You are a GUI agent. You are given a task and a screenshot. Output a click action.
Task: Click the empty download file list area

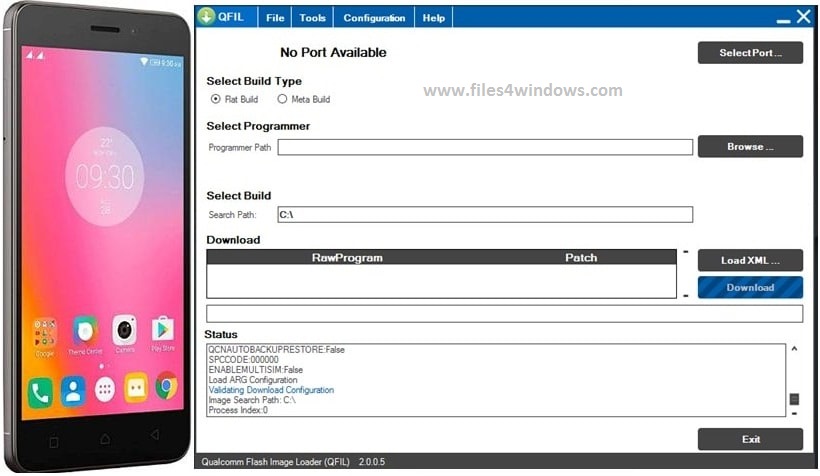pos(441,281)
